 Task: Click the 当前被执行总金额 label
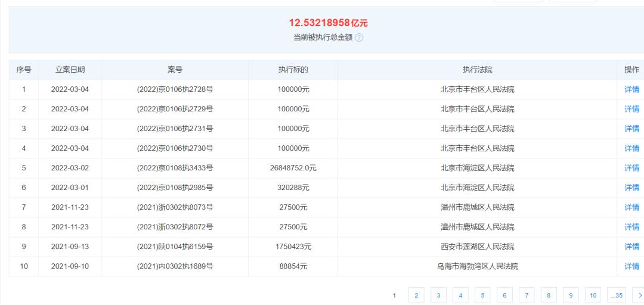tap(323, 38)
